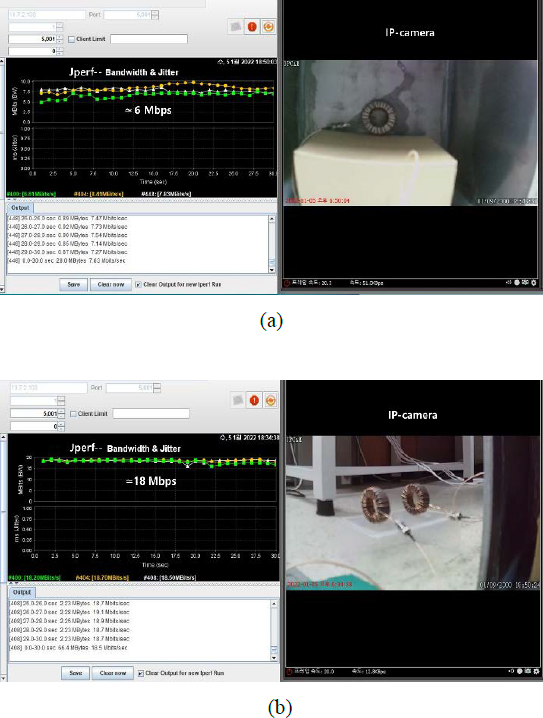Viewport: 543px width, 718px height.
Task: Click the red clock icon under camera (b)
Action: [289, 672]
